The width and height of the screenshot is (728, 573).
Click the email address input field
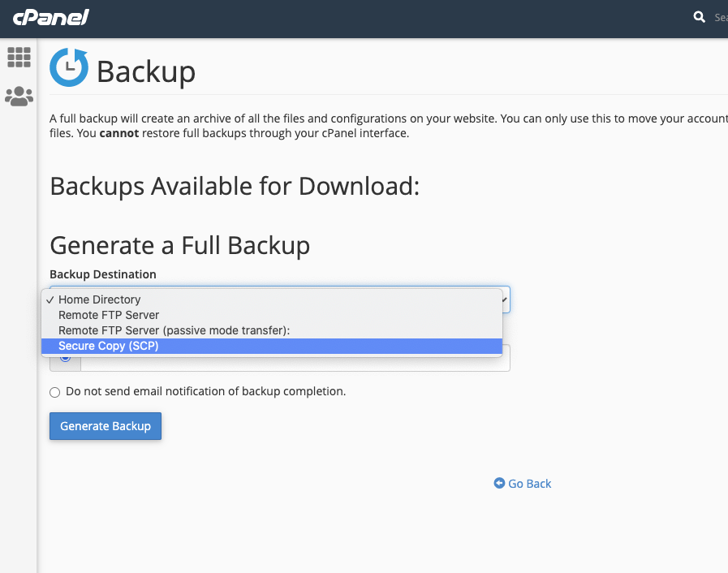tap(295, 364)
